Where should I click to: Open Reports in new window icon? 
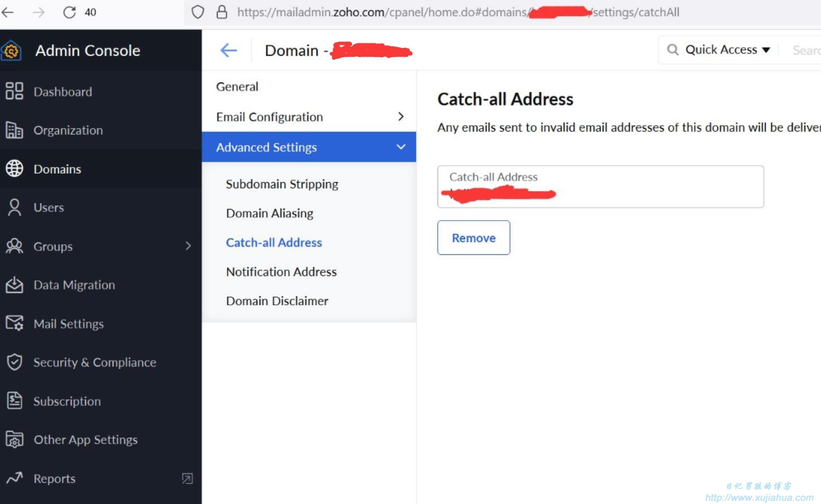(x=187, y=479)
